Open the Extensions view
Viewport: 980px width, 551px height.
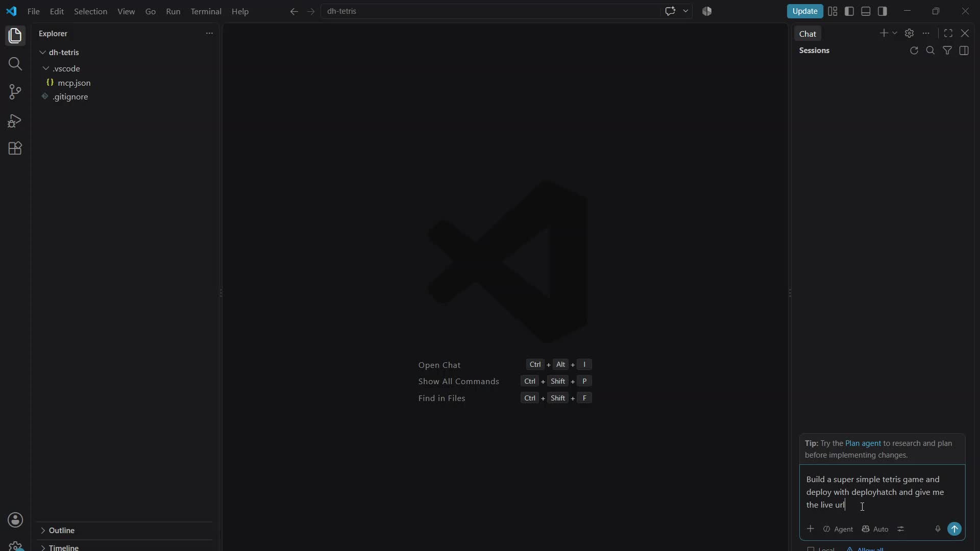[15, 148]
